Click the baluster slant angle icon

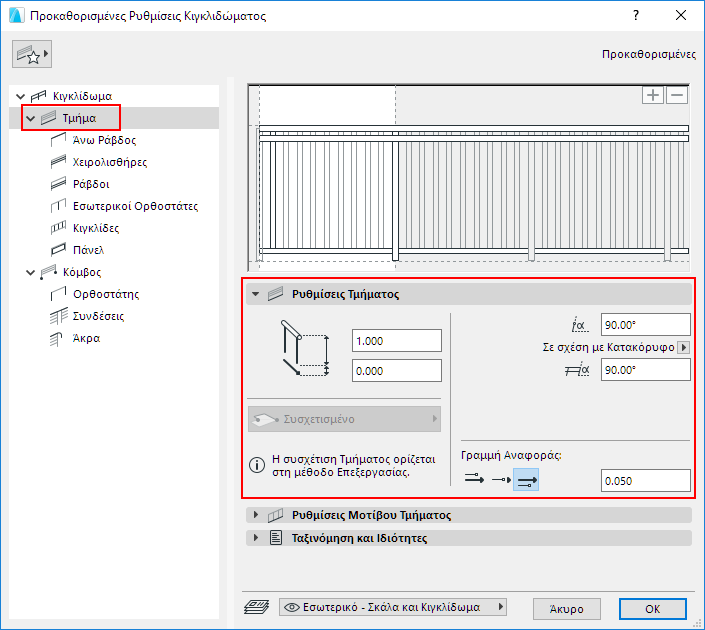(580, 325)
